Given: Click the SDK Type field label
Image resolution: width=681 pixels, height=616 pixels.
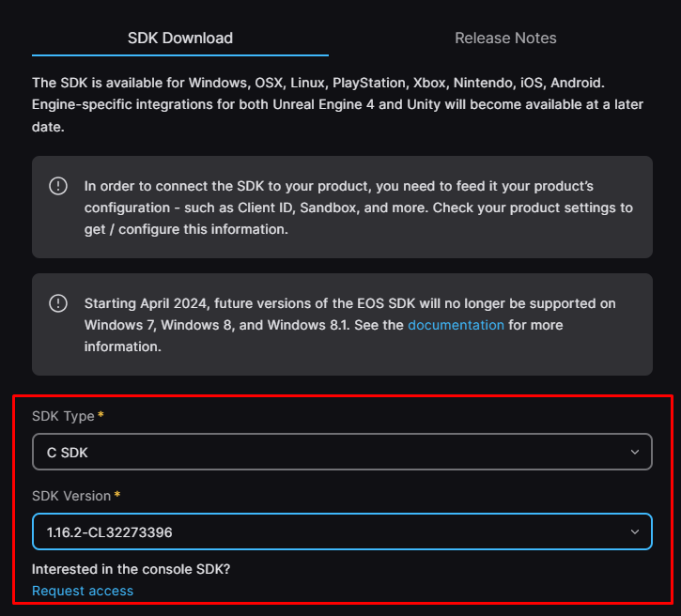Looking at the screenshot, I should tap(63, 415).
